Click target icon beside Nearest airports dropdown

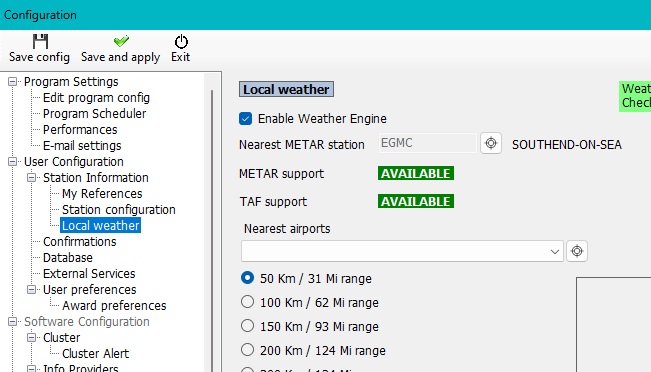pyautogui.click(x=577, y=251)
